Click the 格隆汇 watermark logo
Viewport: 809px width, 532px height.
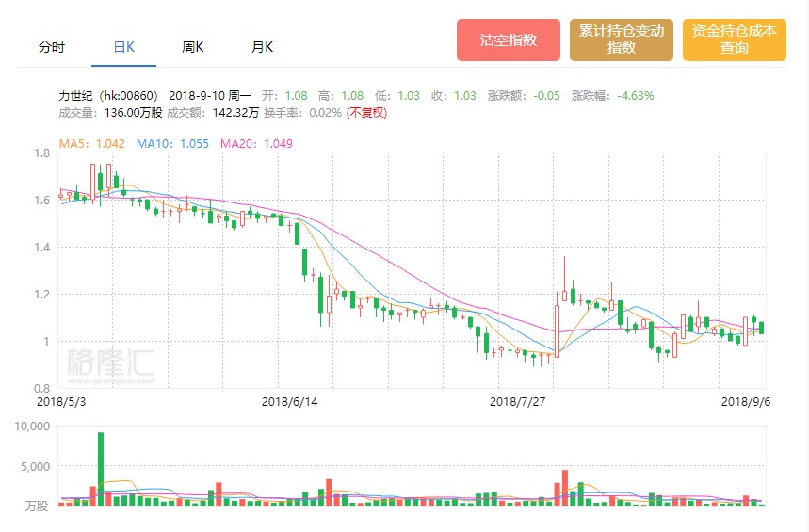pyautogui.click(x=110, y=364)
